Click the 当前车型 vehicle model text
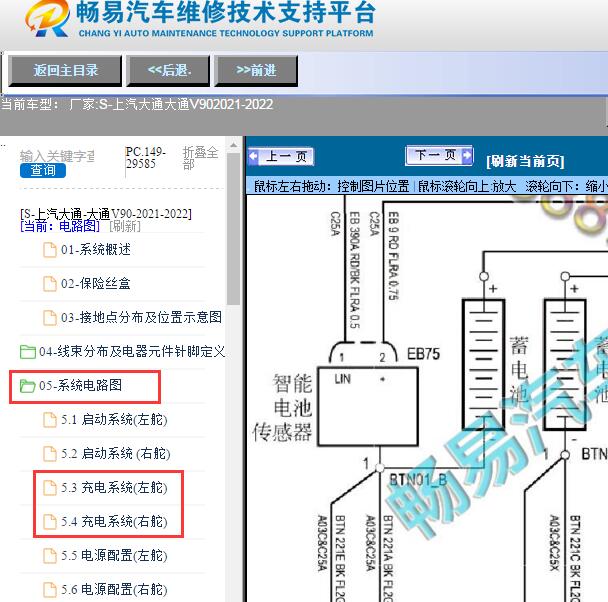608x602 pixels. tap(137, 104)
